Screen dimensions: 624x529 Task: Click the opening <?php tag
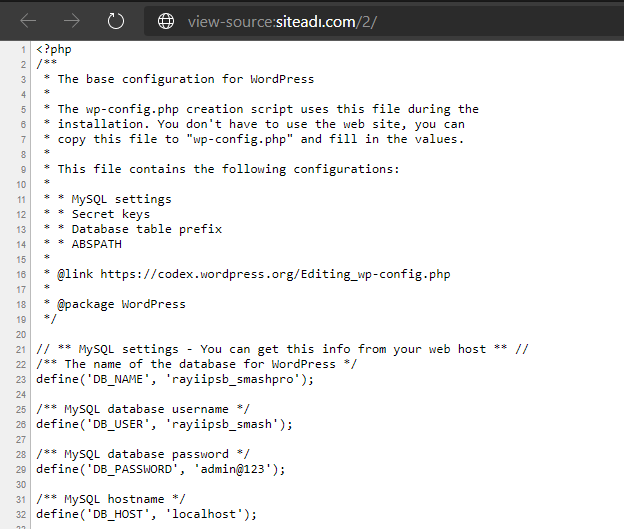pyautogui.click(x=54, y=49)
